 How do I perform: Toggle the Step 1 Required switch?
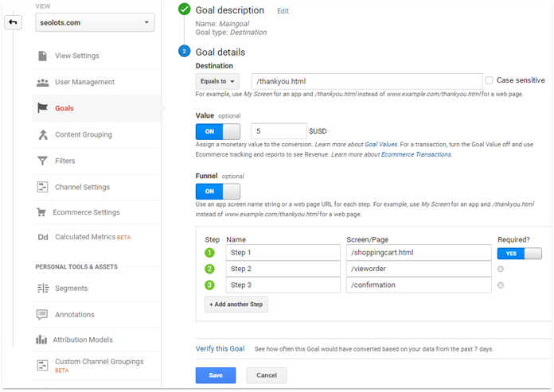(x=518, y=253)
